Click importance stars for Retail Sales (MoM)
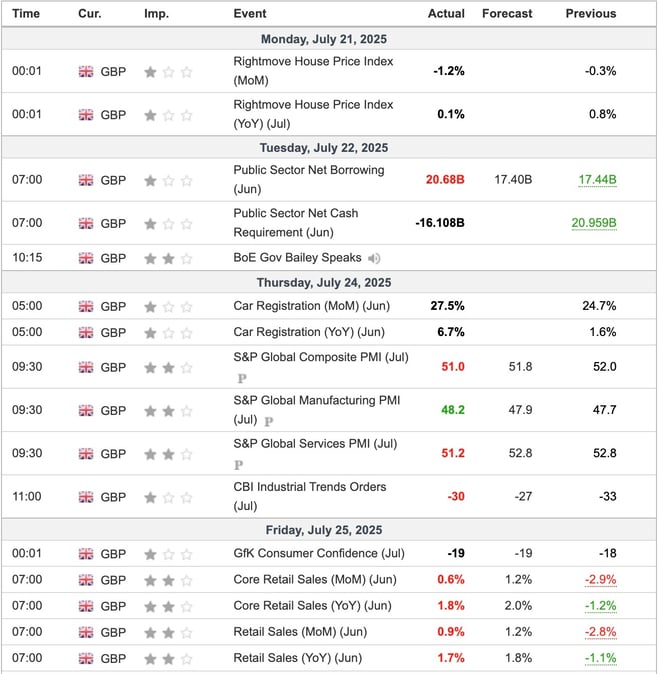658x674 pixels. pyautogui.click(x=168, y=633)
